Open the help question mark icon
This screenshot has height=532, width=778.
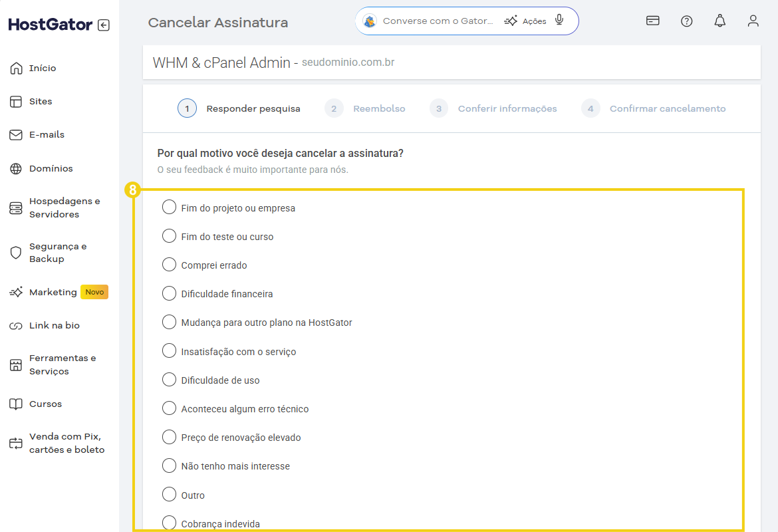[687, 21]
